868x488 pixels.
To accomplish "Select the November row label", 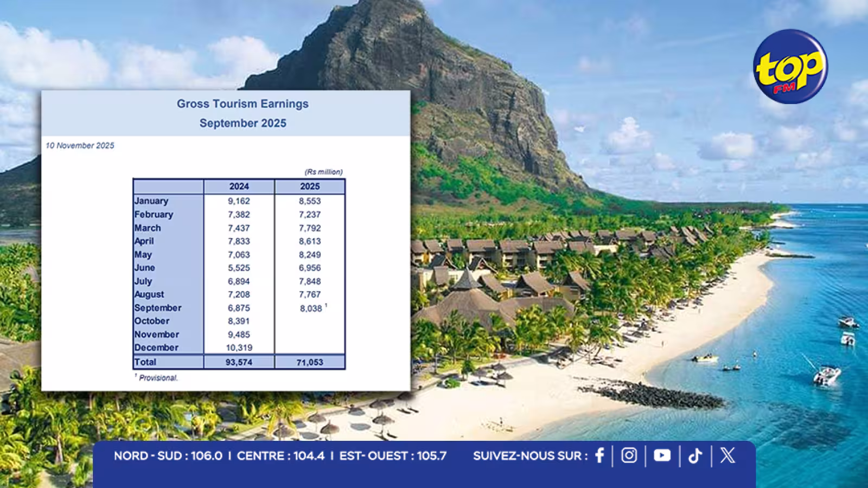I will click(x=156, y=334).
